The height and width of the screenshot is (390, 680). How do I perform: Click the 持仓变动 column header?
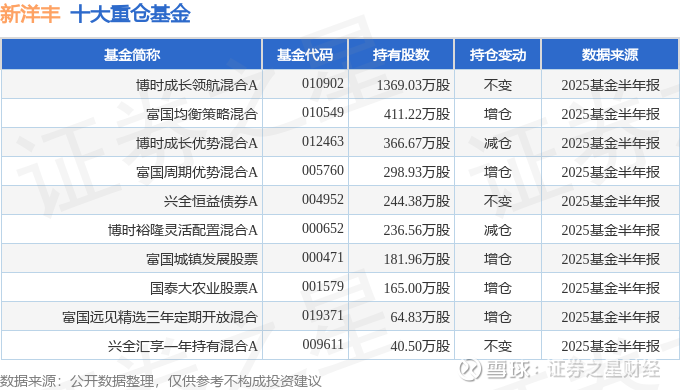[498, 55]
